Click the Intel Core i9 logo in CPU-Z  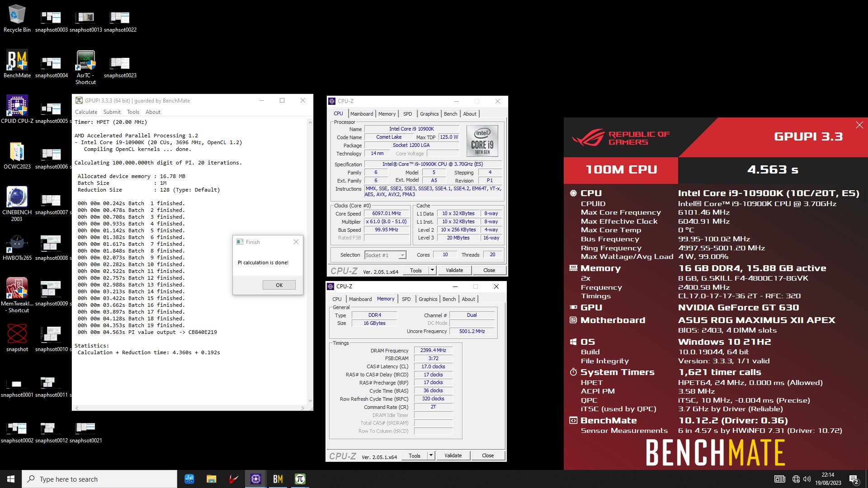pyautogui.click(x=482, y=141)
